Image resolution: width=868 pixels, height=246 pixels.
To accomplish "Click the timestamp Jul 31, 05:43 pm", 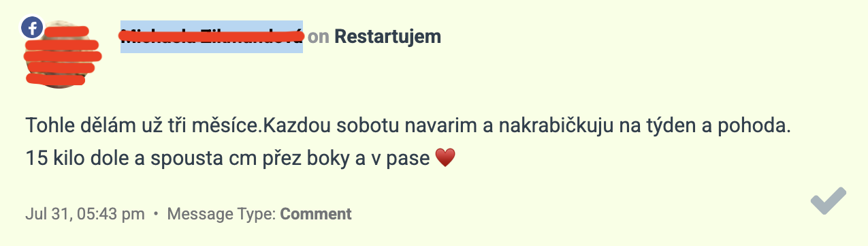I will (x=85, y=214).
